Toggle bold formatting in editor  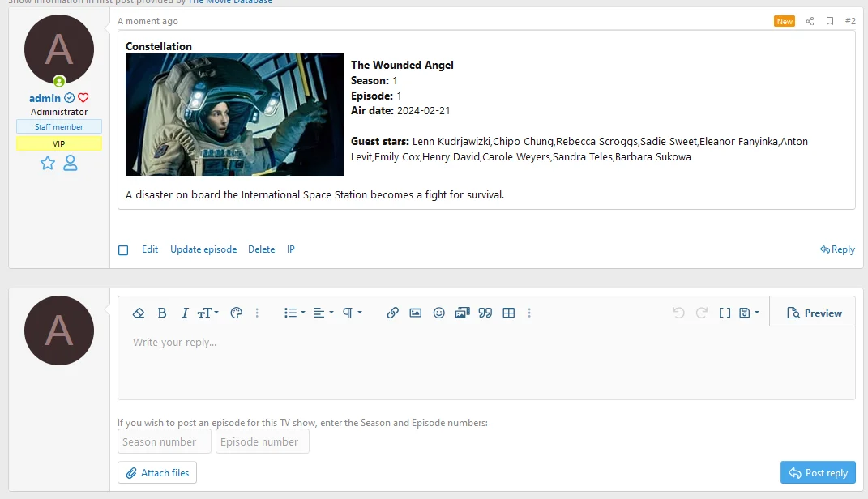[x=162, y=313]
